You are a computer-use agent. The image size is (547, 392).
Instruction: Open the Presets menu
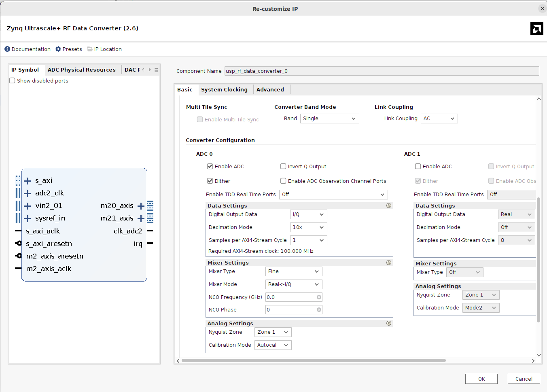(x=72, y=49)
